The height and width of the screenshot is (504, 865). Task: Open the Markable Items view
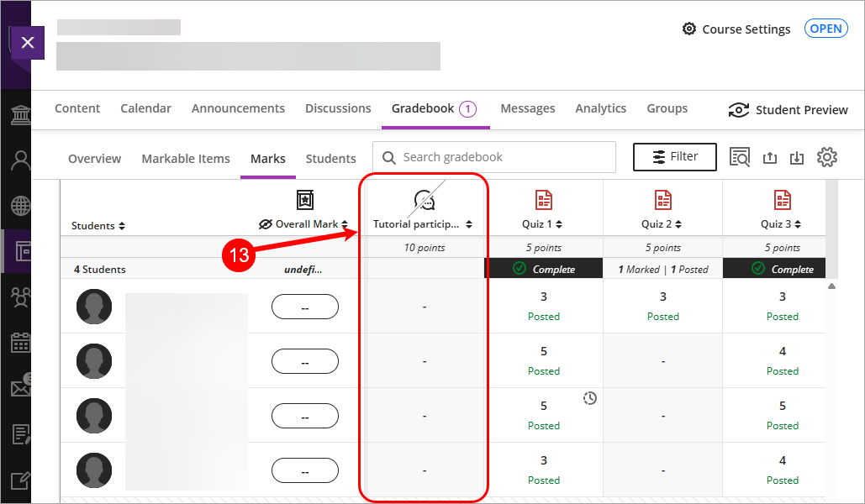[185, 159]
